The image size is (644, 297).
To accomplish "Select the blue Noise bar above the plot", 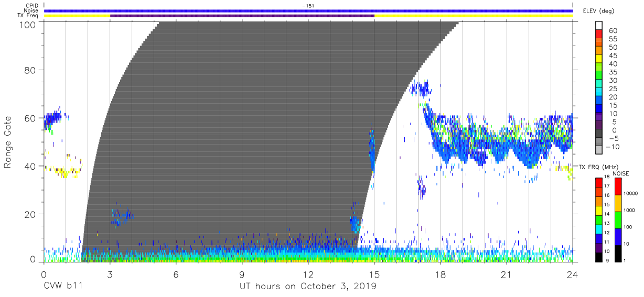I will 308,10.
